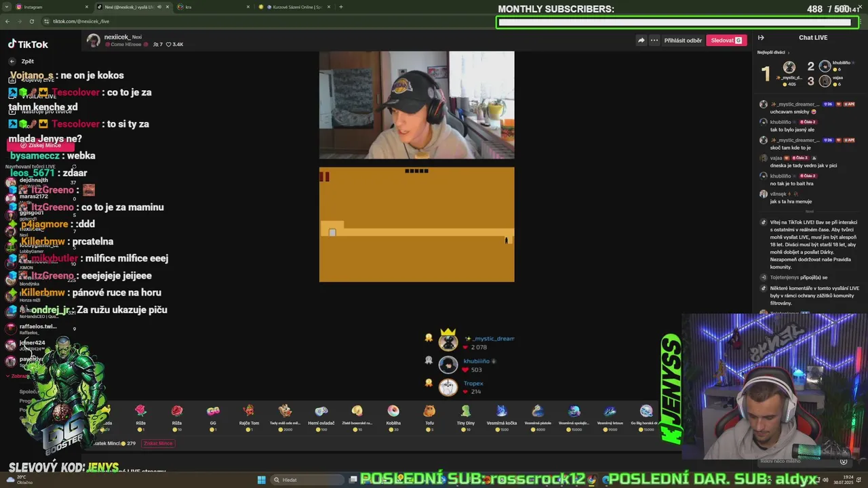Click the Sledovat follow button

click(x=726, y=40)
